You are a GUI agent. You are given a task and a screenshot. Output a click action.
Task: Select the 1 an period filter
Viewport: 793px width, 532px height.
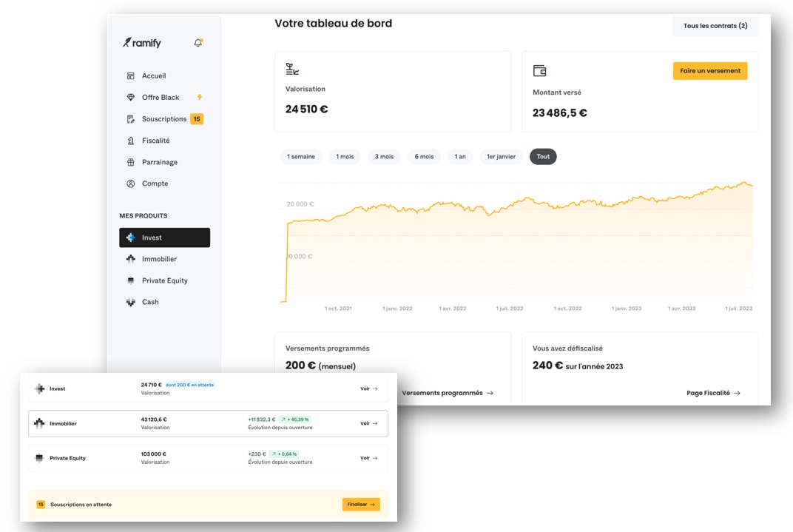coord(459,157)
